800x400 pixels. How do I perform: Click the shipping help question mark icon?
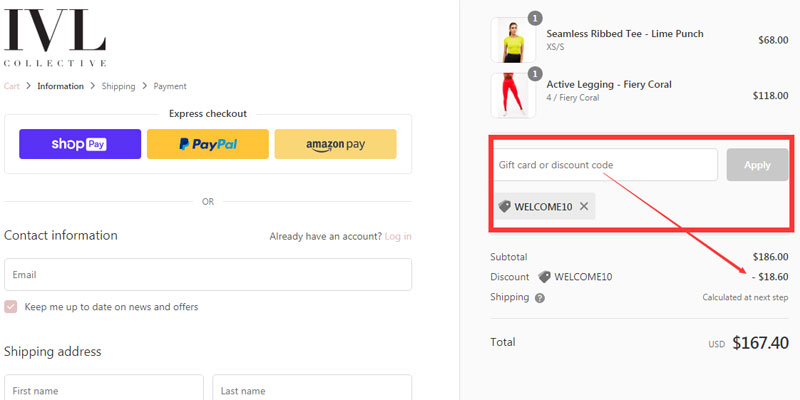click(540, 298)
